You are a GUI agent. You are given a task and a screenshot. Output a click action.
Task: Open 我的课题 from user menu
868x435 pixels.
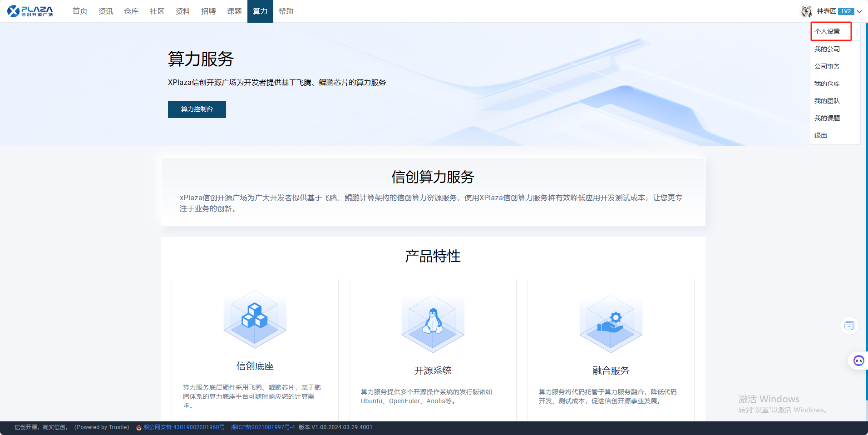[827, 118]
